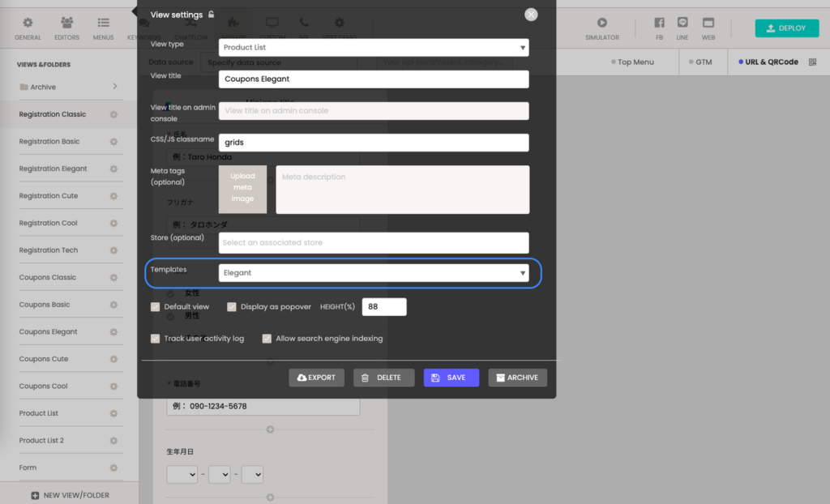Image resolution: width=830 pixels, height=504 pixels.
Task: Click the FB Facebook channel icon
Action: pos(659,23)
